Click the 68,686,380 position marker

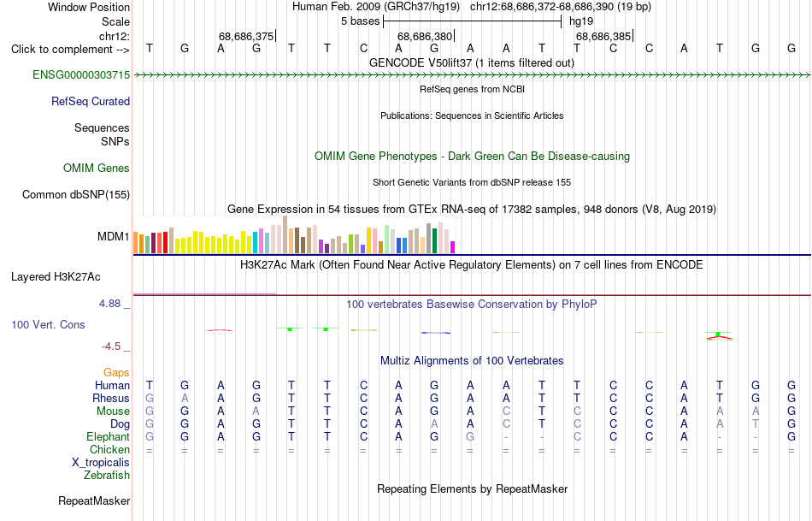click(x=426, y=36)
